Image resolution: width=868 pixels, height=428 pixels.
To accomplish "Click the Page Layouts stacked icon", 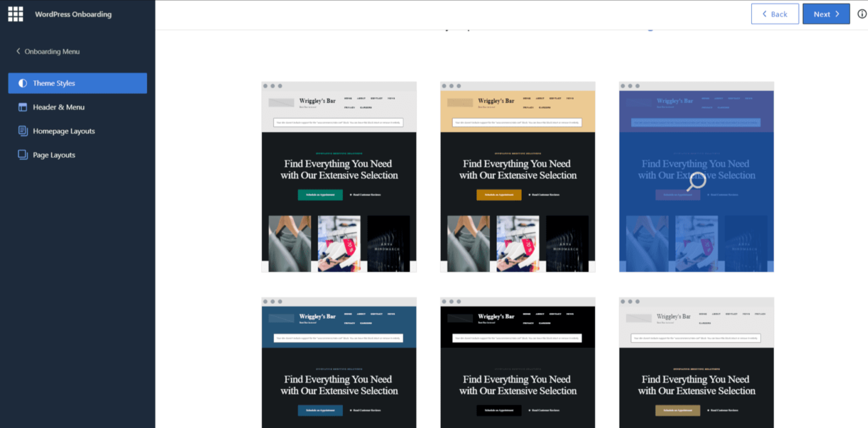I will pyautogui.click(x=23, y=154).
